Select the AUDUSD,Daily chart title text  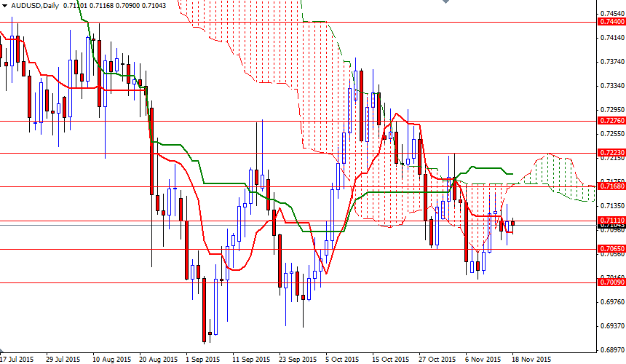point(35,5)
